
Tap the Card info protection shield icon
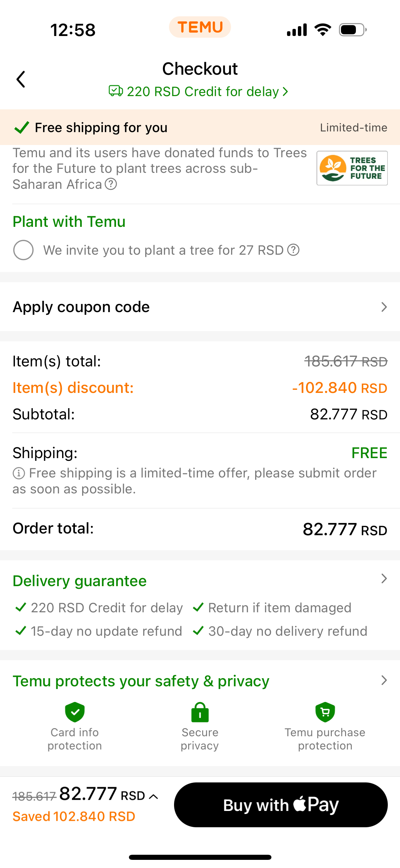(75, 712)
